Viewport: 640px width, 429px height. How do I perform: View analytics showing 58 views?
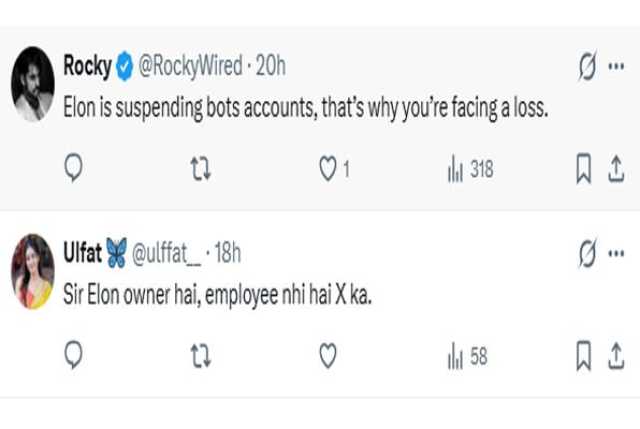point(467,355)
